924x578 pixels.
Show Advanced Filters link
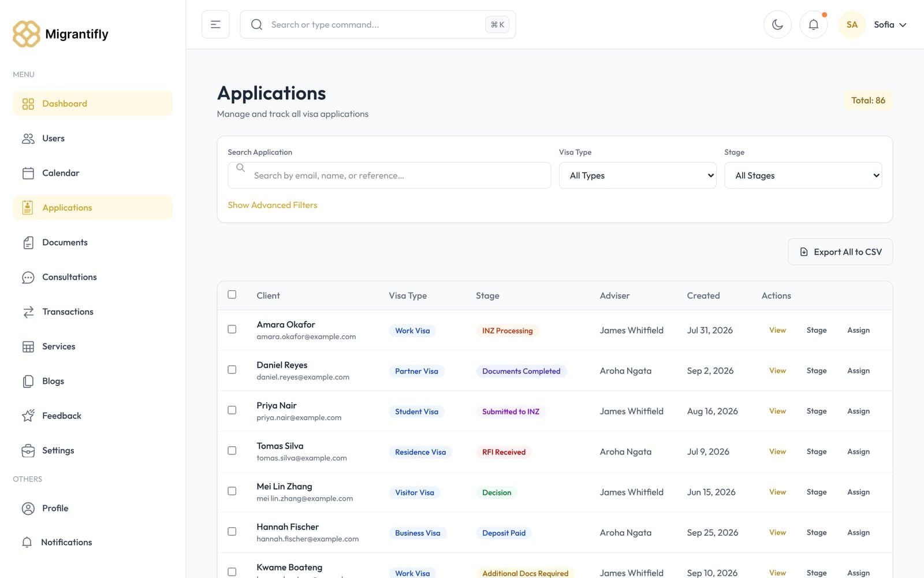click(273, 205)
